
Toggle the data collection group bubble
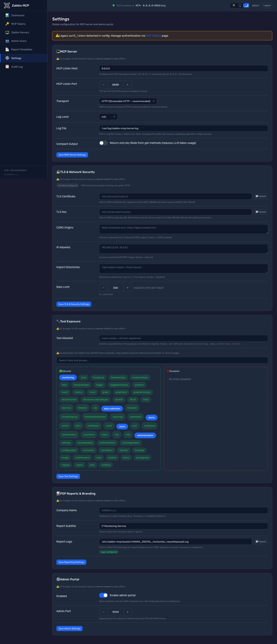click(112, 409)
